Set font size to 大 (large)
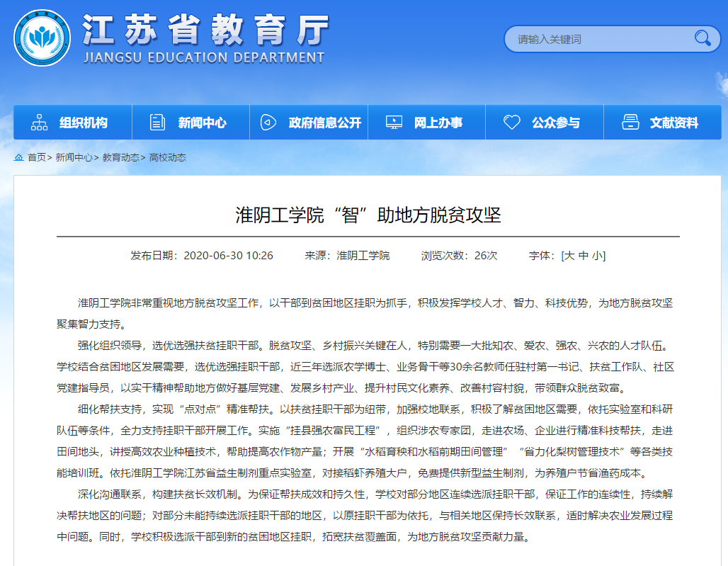 point(569,256)
